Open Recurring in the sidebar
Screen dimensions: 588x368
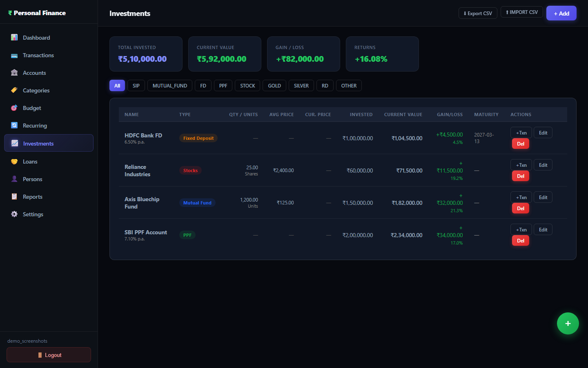49,126
